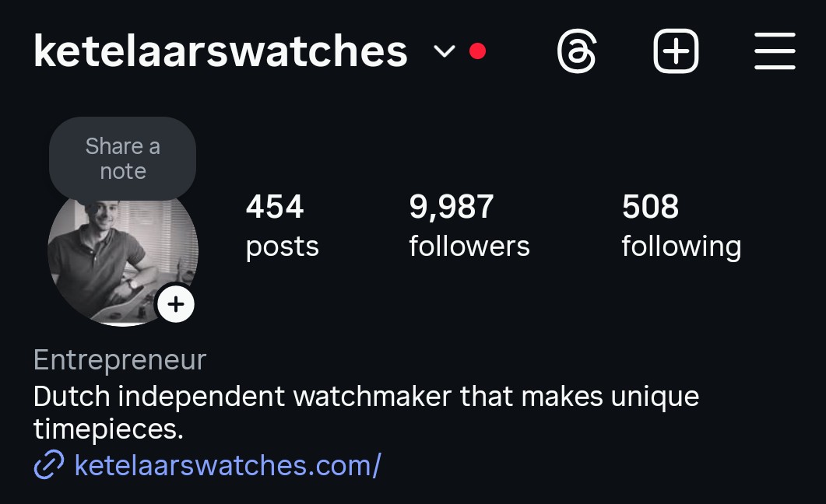Click the followers label text

pyautogui.click(x=469, y=247)
